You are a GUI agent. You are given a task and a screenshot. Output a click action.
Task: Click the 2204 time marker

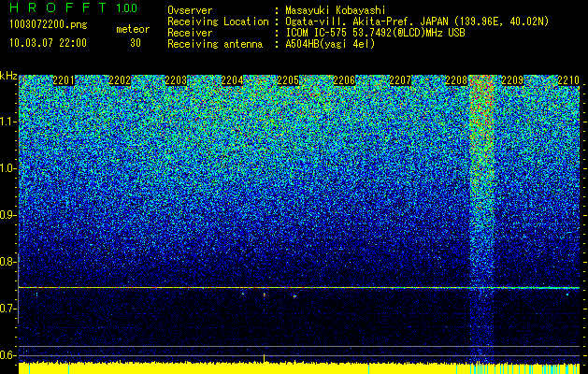click(x=232, y=80)
